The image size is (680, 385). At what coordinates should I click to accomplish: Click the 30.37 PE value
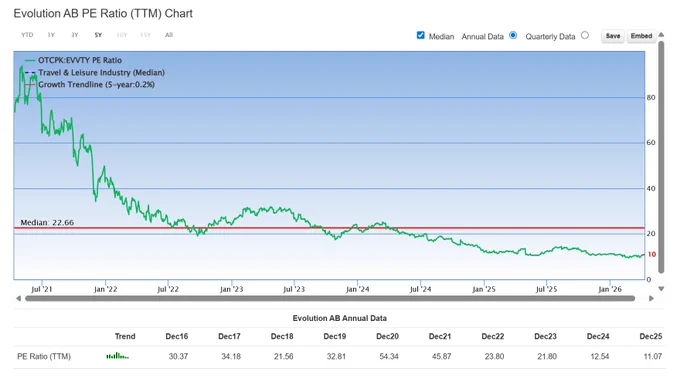[178, 356]
